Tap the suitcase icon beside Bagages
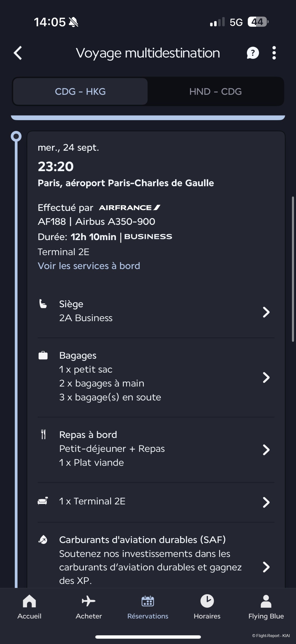Screen dimensions: 296x644 [43, 355]
